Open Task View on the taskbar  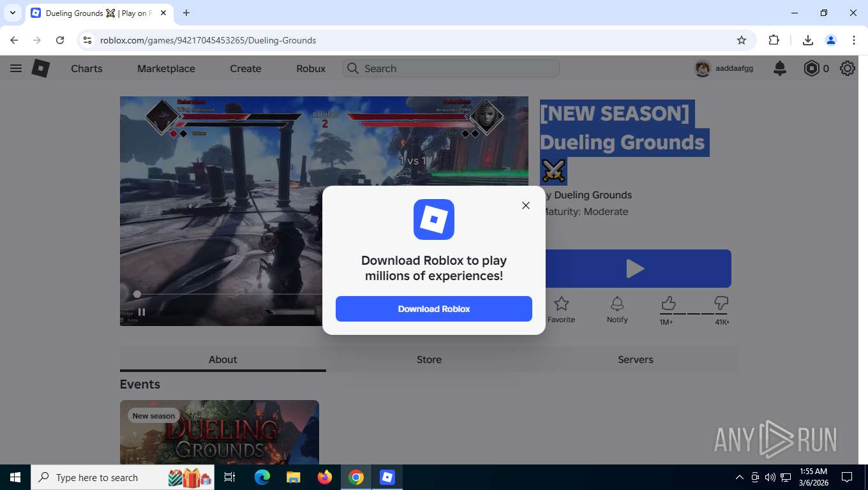pyautogui.click(x=230, y=477)
